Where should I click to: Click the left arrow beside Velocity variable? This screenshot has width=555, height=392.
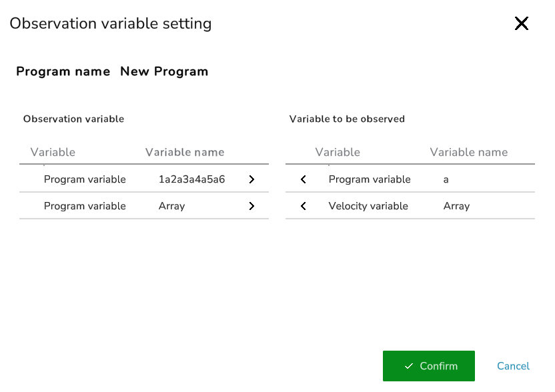(x=304, y=206)
